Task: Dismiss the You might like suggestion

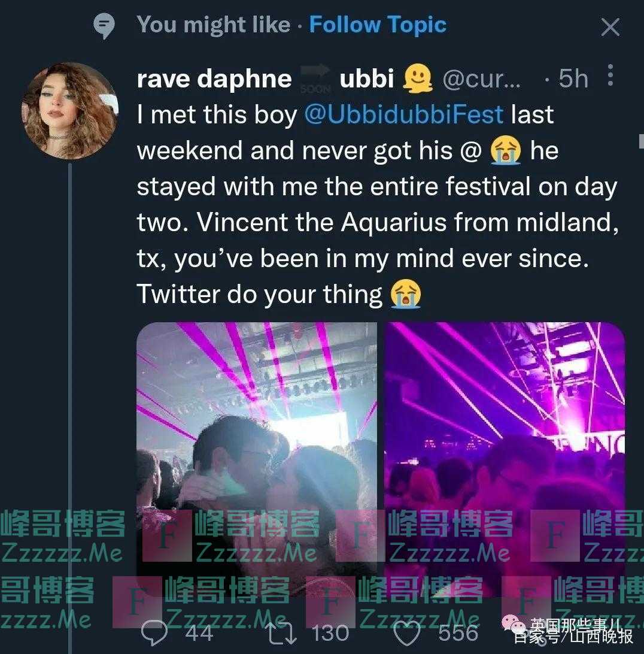Action: (x=610, y=28)
